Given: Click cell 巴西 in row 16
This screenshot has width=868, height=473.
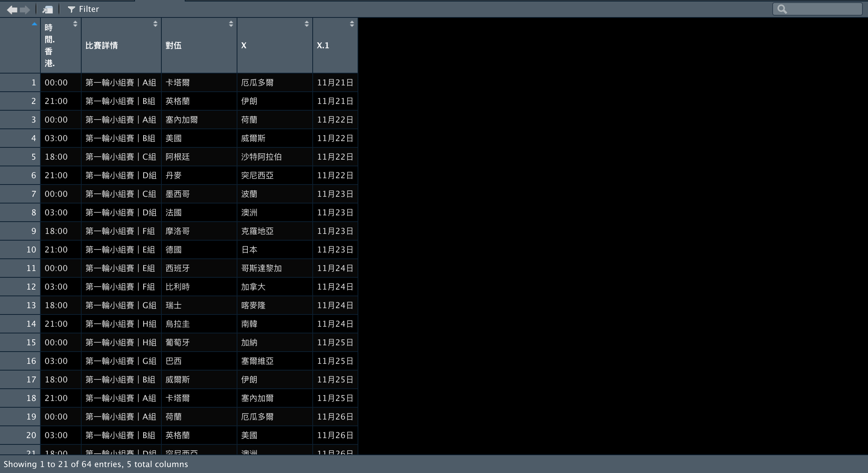Looking at the screenshot, I should [199, 361].
